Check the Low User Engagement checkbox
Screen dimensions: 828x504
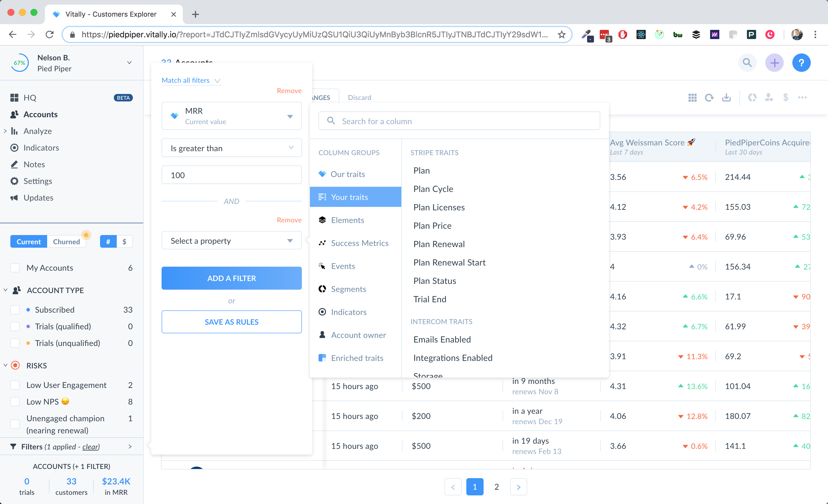15,385
